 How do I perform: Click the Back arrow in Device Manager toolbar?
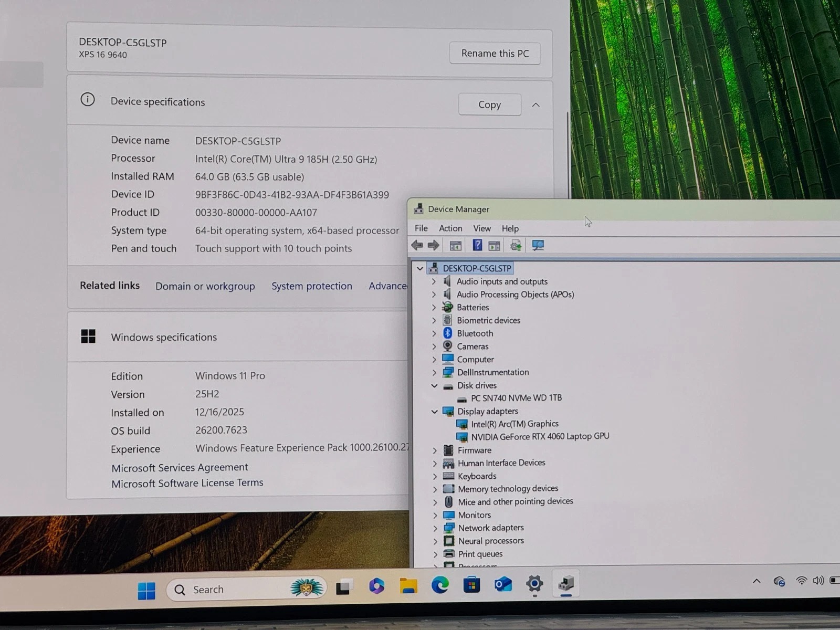417,245
